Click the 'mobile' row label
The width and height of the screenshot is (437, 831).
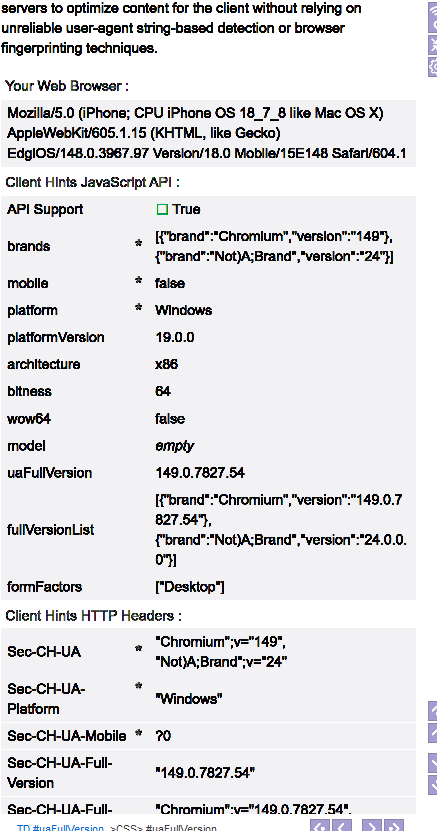[x=28, y=284]
